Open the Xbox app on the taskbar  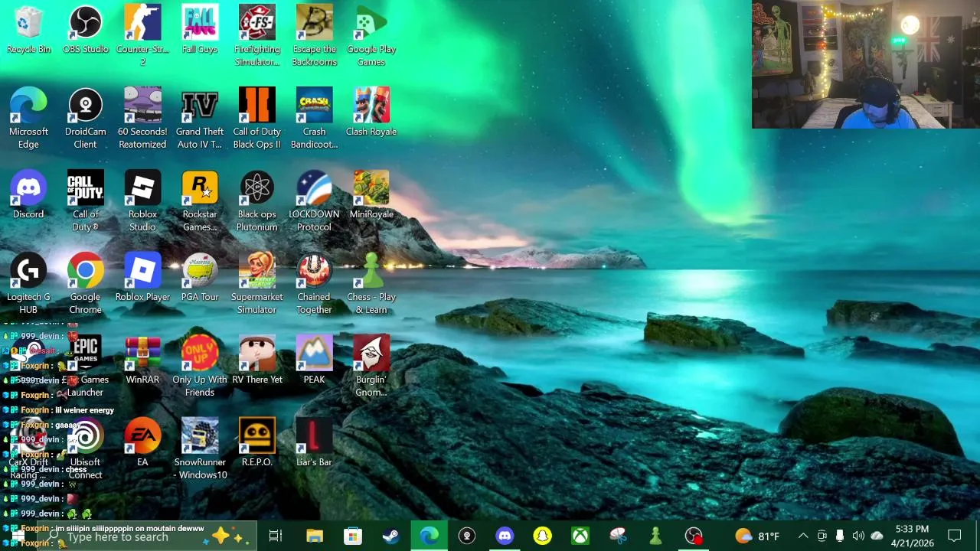(x=580, y=536)
